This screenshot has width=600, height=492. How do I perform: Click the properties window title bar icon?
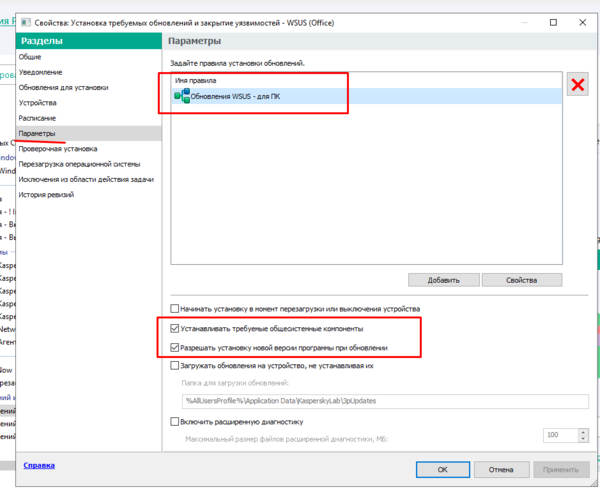(x=26, y=23)
